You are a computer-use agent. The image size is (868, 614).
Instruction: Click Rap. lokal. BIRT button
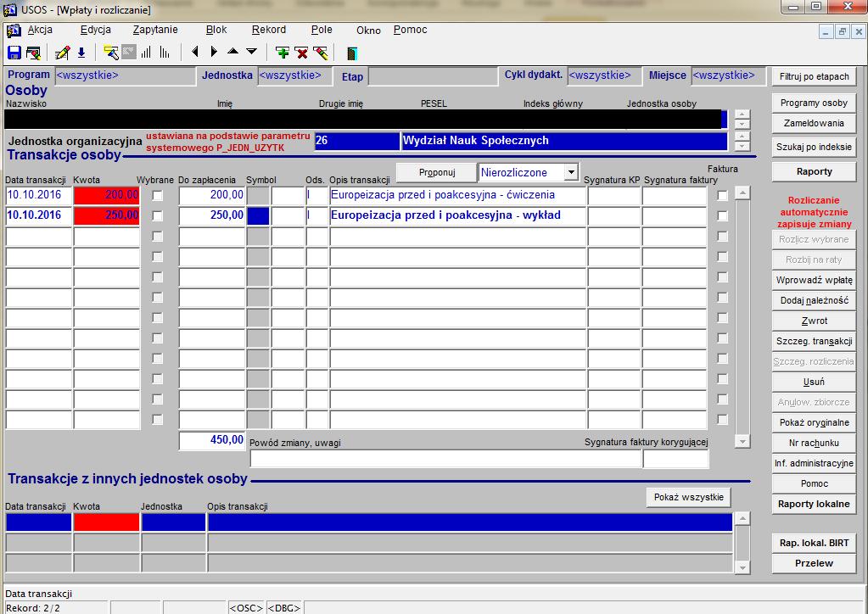point(814,544)
